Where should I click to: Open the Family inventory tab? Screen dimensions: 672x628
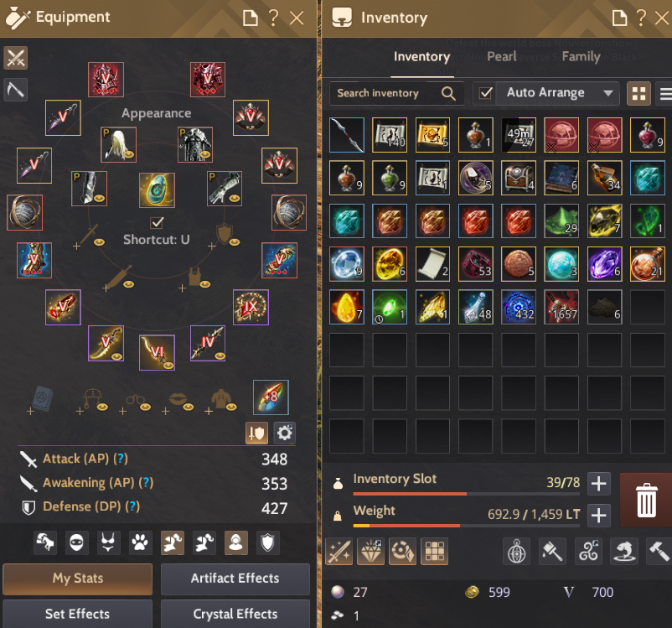(x=581, y=57)
